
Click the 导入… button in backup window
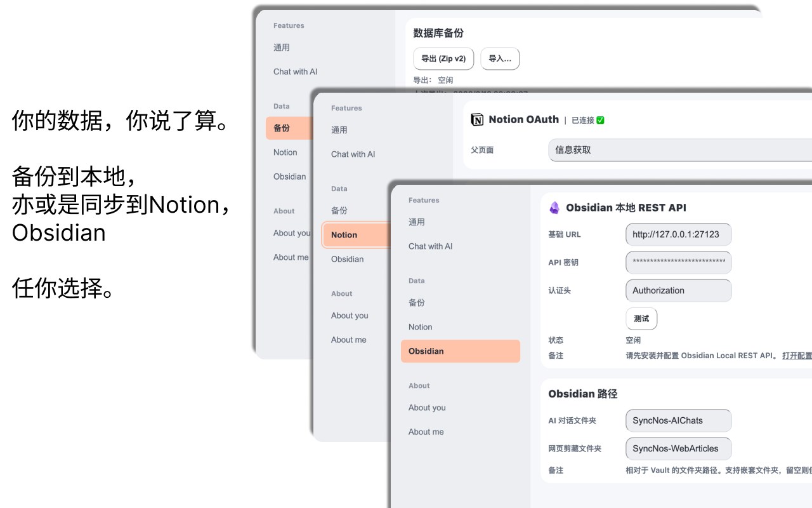(x=500, y=58)
